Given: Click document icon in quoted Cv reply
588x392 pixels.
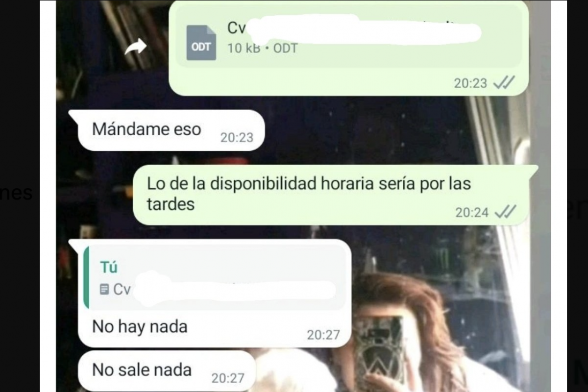Looking at the screenshot, I should pyautogui.click(x=104, y=290).
